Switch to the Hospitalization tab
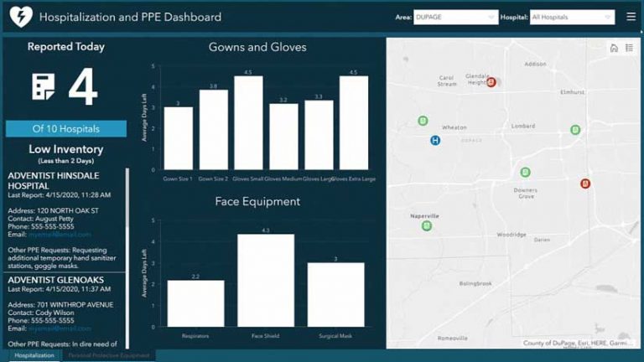The height and width of the screenshot is (362, 644). tap(34, 355)
